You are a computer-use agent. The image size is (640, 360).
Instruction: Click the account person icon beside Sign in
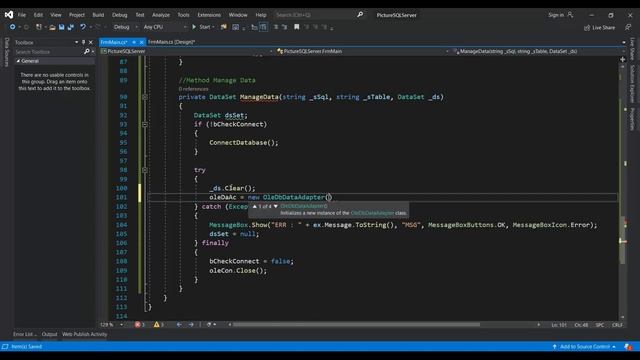coord(570,15)
